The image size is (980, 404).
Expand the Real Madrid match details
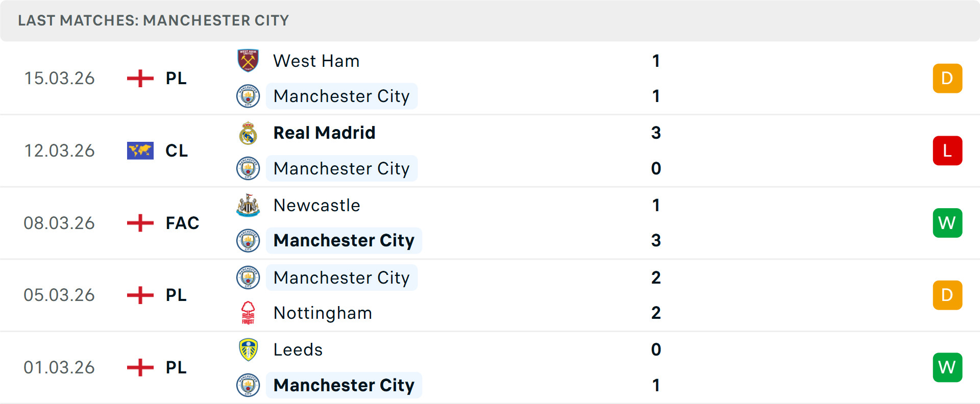[x=490, y=150]
